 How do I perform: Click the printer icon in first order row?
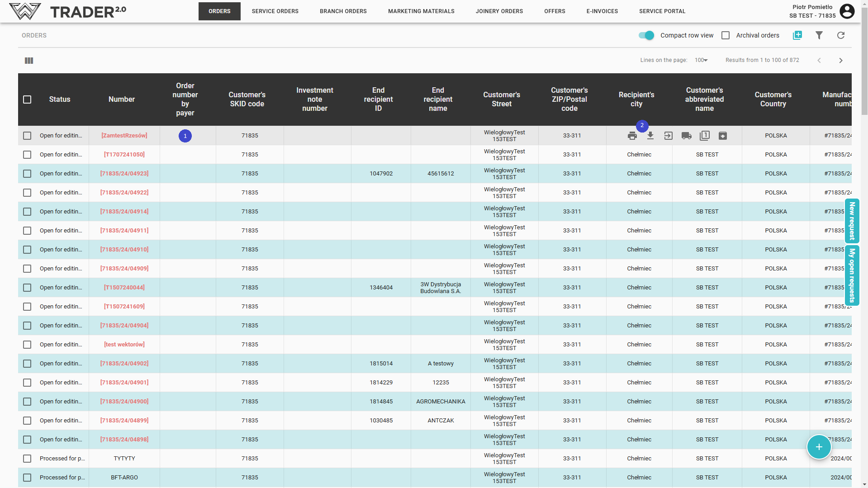pos(632,136)
